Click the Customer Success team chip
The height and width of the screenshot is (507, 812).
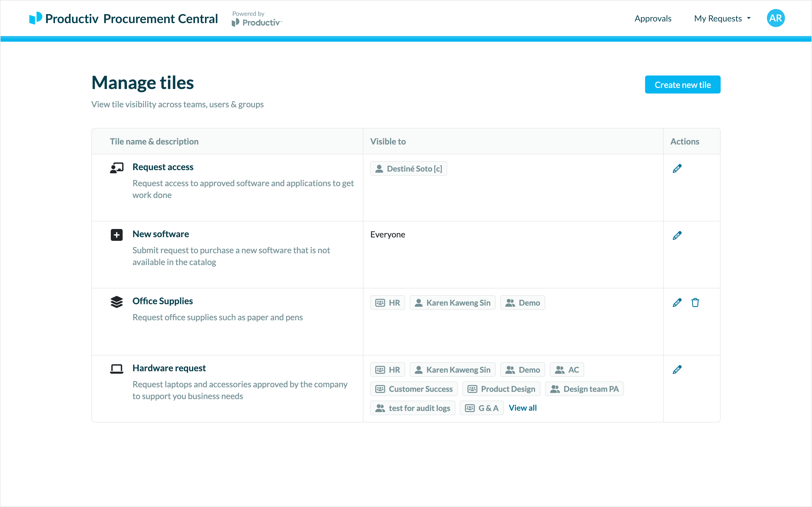click(414, 389)
